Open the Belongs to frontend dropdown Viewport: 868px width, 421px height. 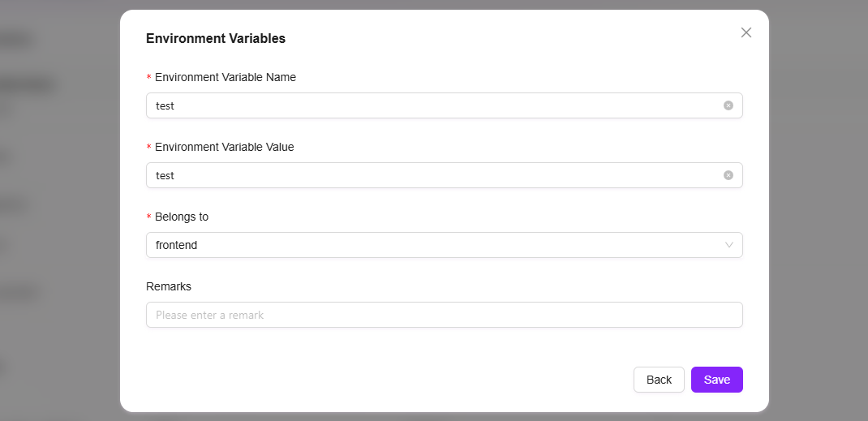(444, 245)
